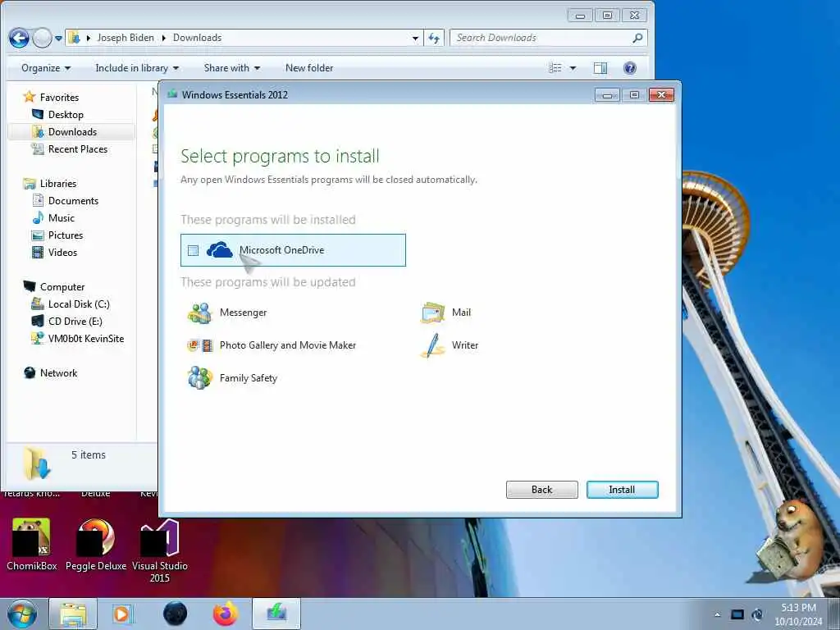Screen dimensions: 840x630
Task: Select Desktop under Favorites
Action: tap(66, 115)
